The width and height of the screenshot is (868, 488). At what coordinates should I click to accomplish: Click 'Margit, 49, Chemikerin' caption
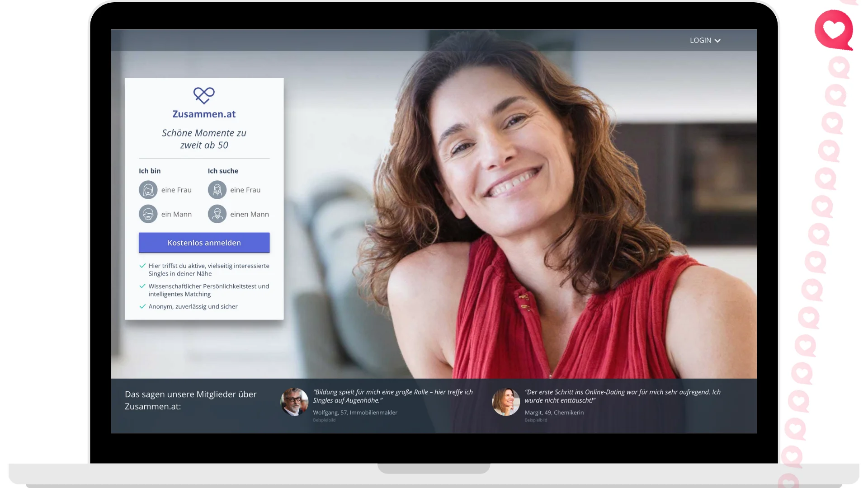pyautogui.click(x=554, y=413)
